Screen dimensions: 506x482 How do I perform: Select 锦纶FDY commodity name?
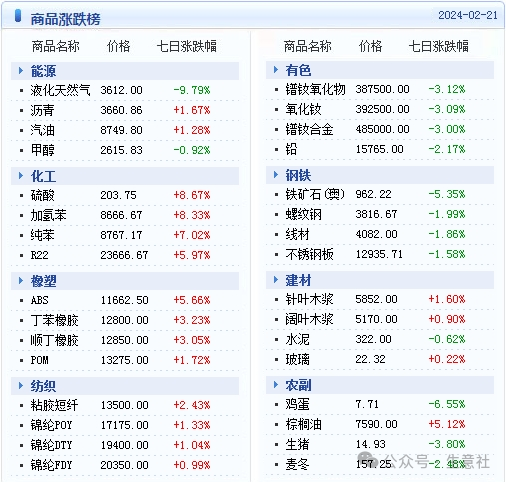51,465
